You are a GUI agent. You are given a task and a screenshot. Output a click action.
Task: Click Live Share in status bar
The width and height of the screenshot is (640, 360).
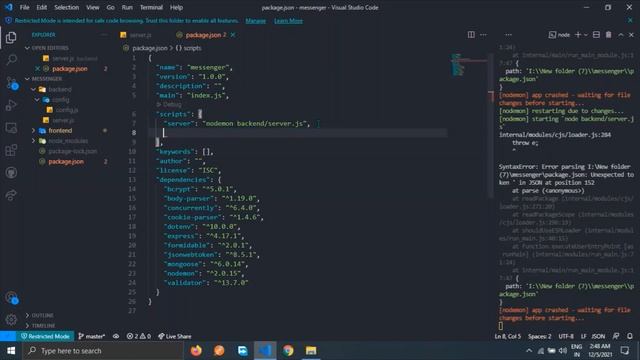click(x=175, y=336)
